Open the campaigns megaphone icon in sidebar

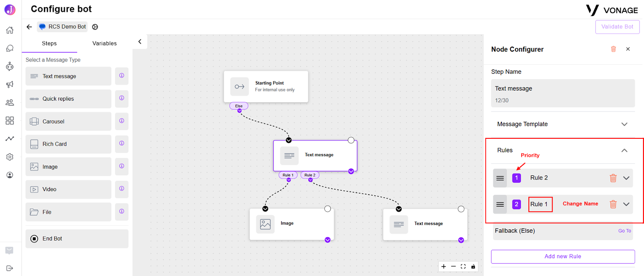[10, 84]
